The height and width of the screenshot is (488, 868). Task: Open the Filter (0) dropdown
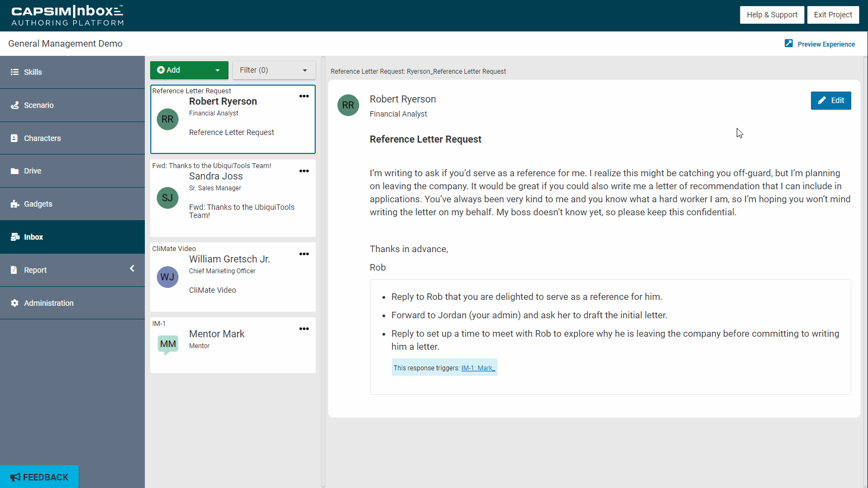274,70
